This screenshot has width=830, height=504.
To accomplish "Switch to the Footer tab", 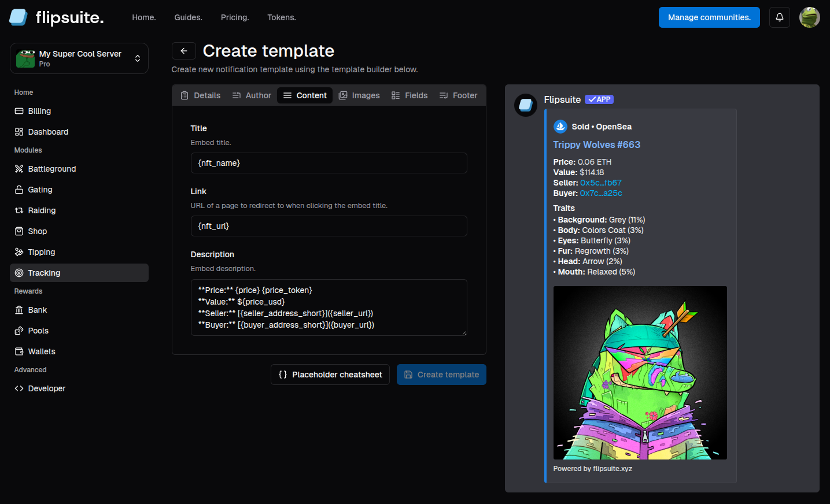I will point(459,95).
